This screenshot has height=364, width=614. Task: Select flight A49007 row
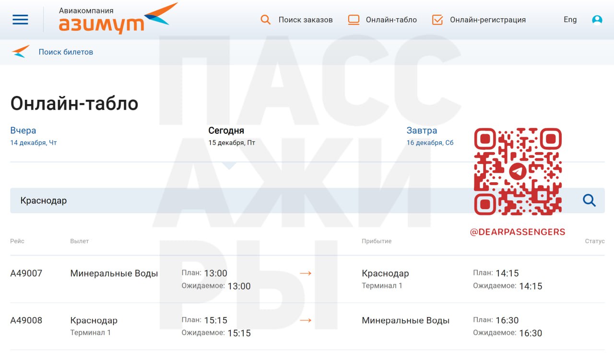point(26,273)
